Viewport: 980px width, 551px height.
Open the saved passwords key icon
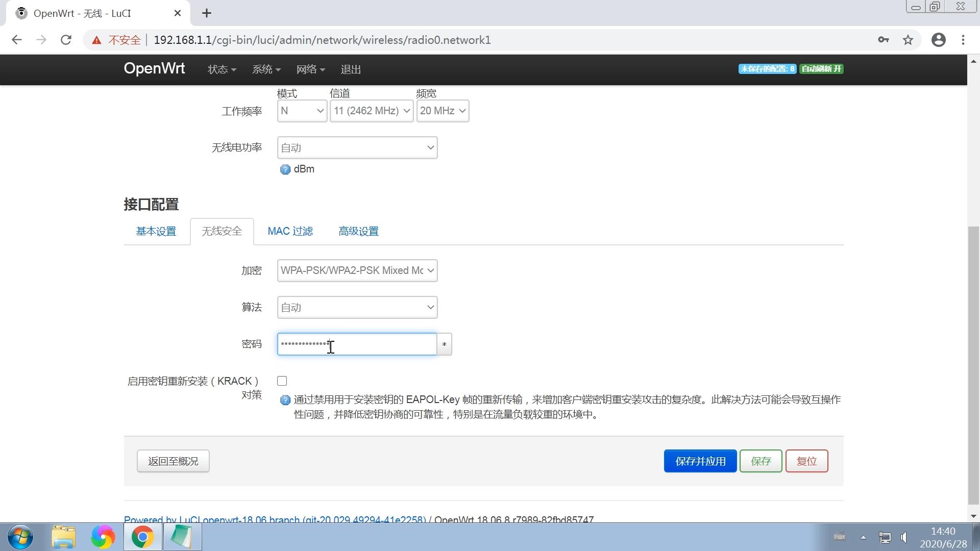[x=884, y=40]
